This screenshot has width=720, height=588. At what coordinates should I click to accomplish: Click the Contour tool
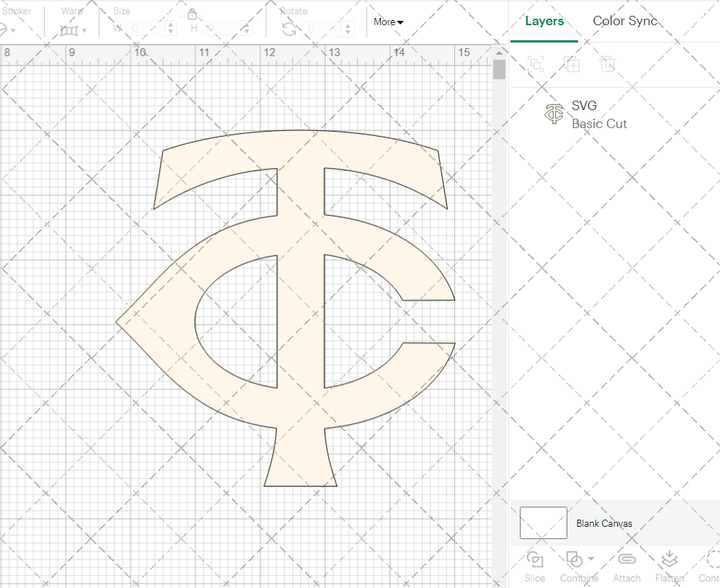coord(711,566)
